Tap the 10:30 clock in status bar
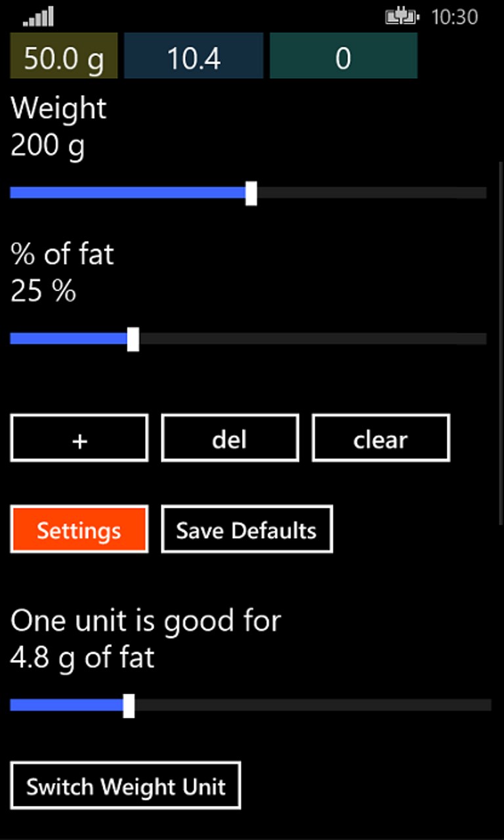This screenshot has width=504, height=840. point(454,17)
